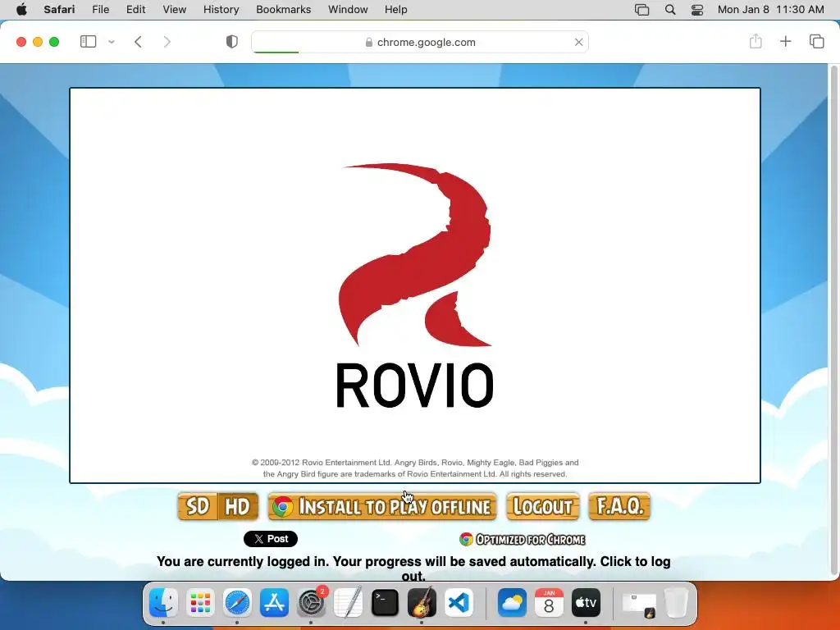Click the date and time in menu bar
The height and width of the screenshot is (630, 840).
click(x=770, y=9)
